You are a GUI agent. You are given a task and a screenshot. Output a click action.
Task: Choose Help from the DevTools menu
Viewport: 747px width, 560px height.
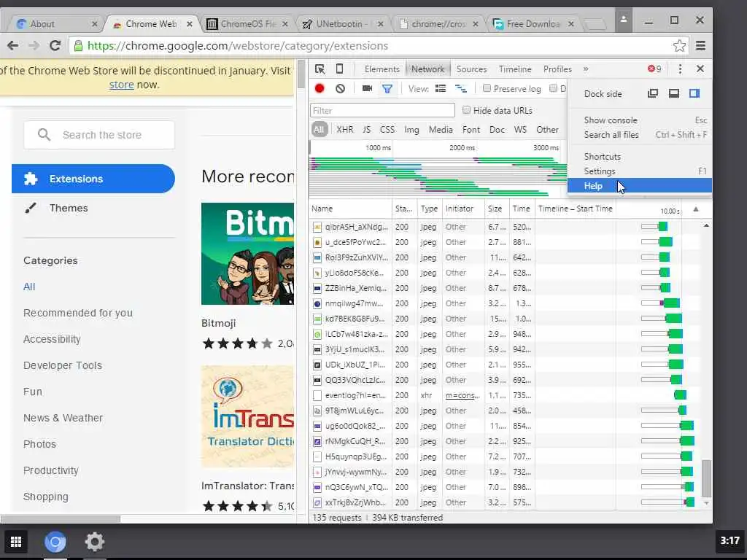[639, 186]
